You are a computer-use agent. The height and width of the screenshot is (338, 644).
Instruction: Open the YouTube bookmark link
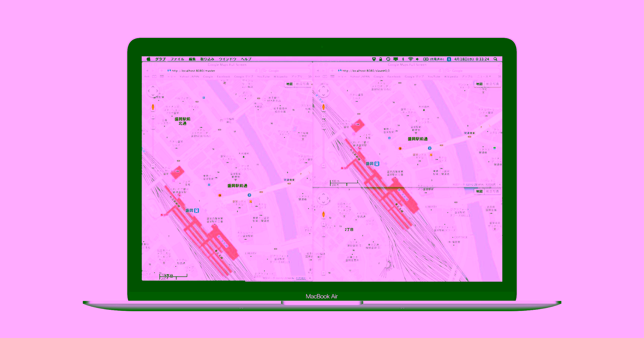pyautogui.click(x=264, y=76)
